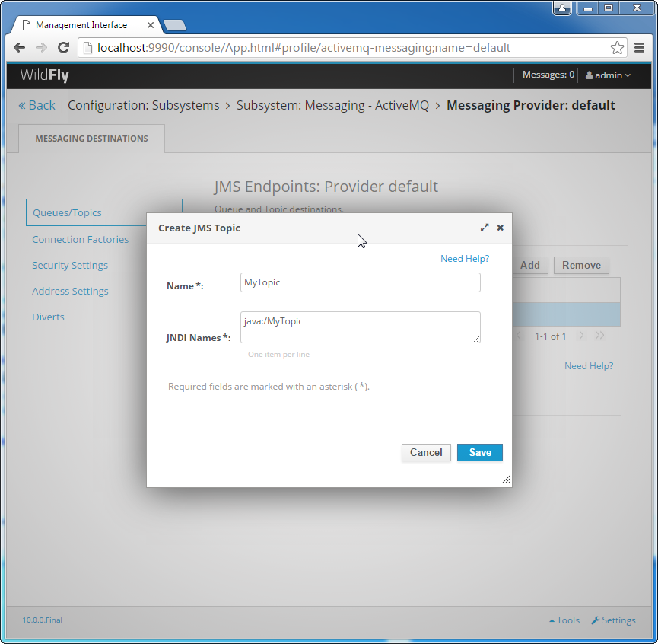Viewport: 658px width, 644px height.
Task: Click Messaging Provider: default breadcrumb text
Action: pyautogui.click(x=530, y=105)
